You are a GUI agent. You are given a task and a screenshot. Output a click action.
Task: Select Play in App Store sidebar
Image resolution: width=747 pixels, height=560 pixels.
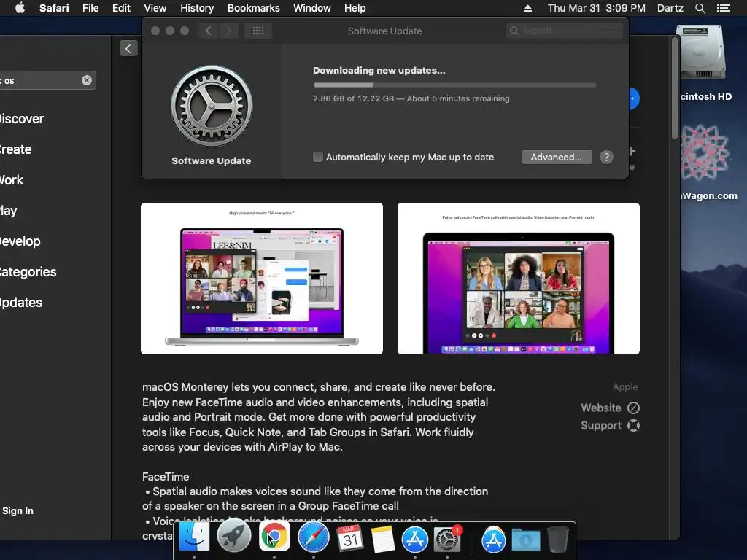[x=9, y=211]
